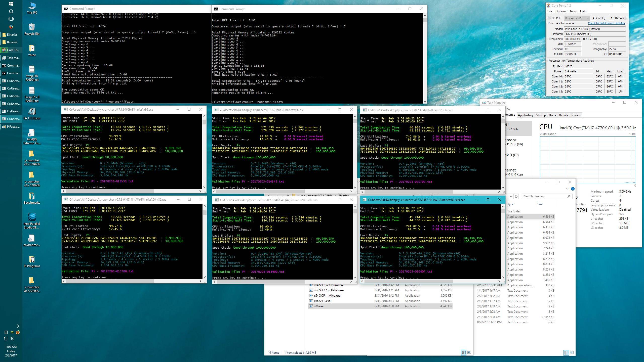
Task: Open y-cruncher v0.7.1.9465b desktop folder
Action: (x=32, y=158)
